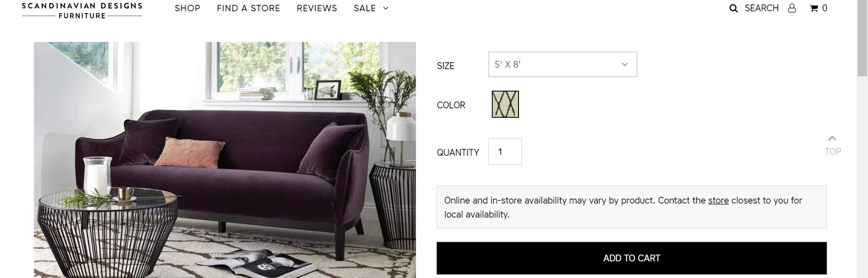Viewport: 868px width, 278px height.
Task: Click the TOP arrow to return up
Action: (x=832, y=145)
